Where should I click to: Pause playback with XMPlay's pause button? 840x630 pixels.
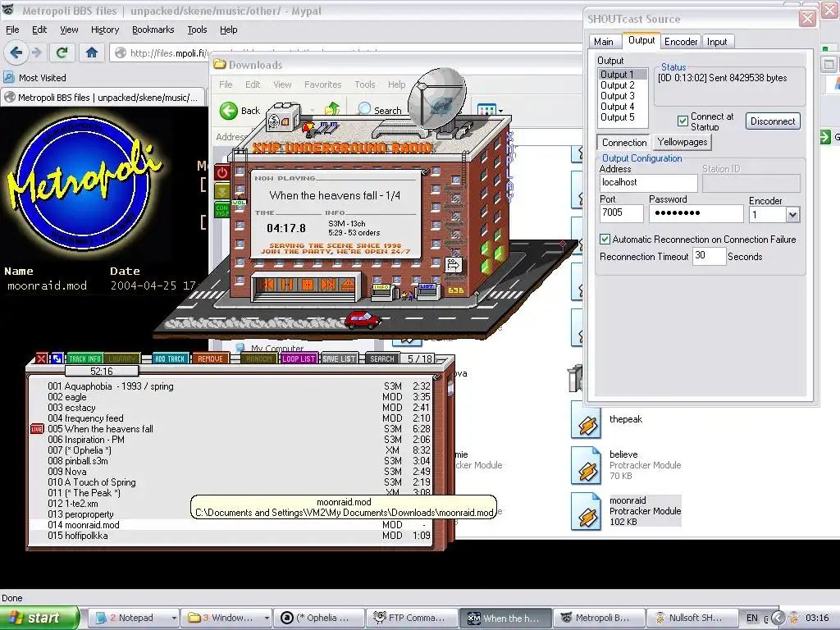pyautogui.click(x=288, y=284)
